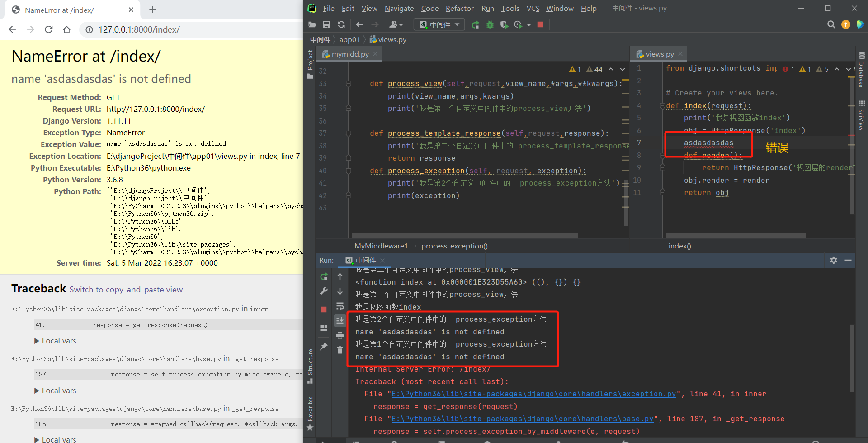Click Switch to copy-and-paste view link
This screenshot has height=443, width=868.
[126, 290]
